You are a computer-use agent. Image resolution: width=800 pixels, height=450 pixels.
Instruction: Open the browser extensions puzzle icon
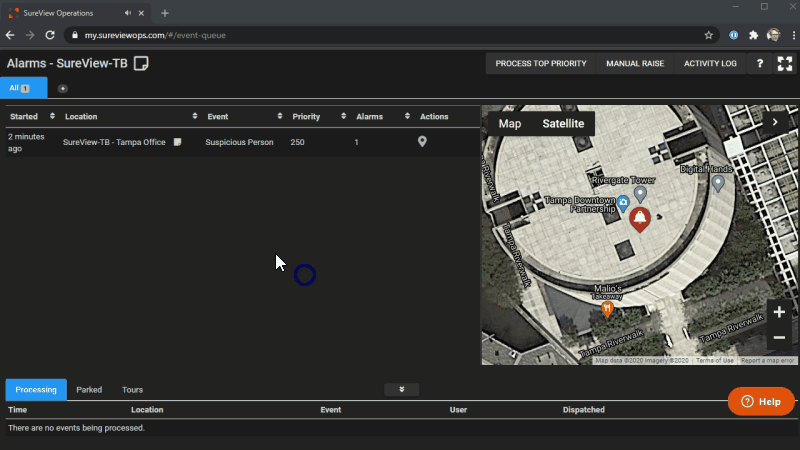(x=754, y=35)
